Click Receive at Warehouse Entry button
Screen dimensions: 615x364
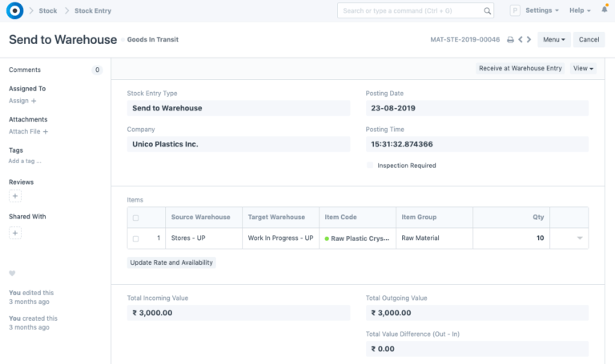point(521,69)
